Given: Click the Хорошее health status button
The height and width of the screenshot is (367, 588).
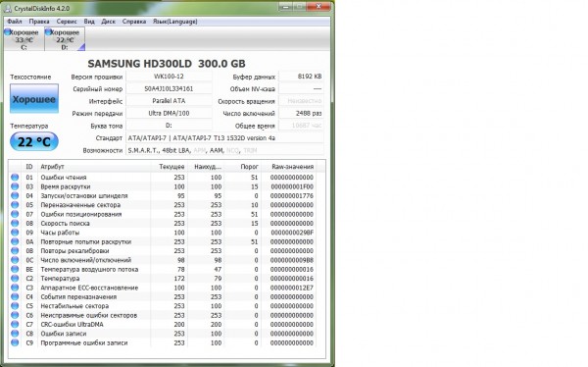Looking at the screenshot, I should [34, 99].
